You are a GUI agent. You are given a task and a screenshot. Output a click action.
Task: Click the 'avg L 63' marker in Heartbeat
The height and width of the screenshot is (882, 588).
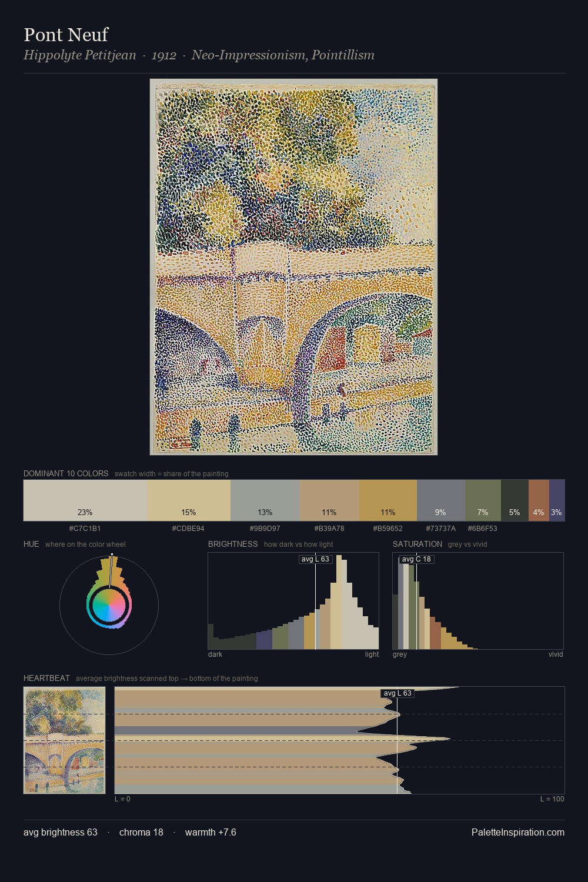pos(397,693)
